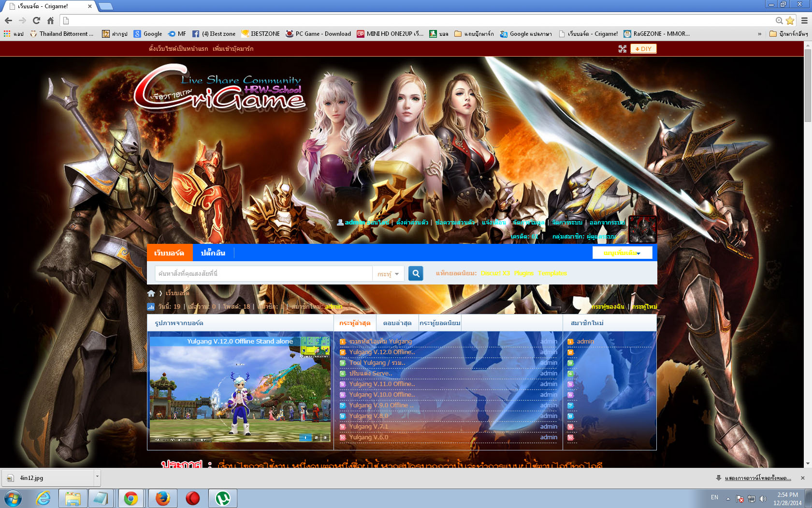Open thread Yulgang V.11.0 Offline..
812x508 pixels.
[x=382, y=384]
